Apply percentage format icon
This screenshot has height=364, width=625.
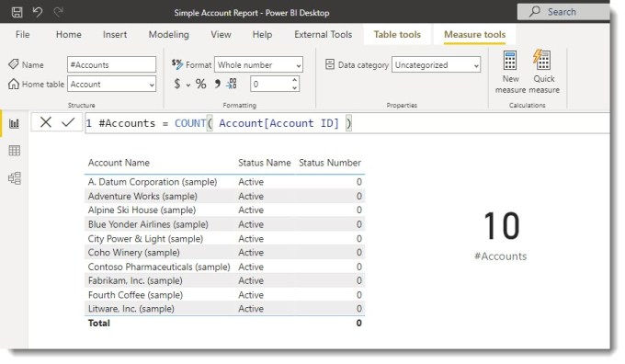point(201,84)
